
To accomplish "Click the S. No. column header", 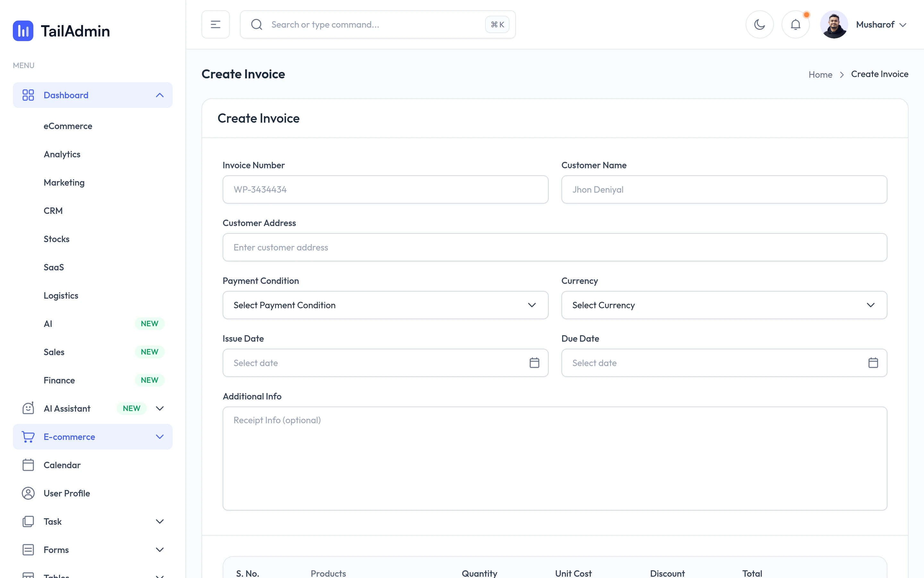I will (x=247, y=573).
